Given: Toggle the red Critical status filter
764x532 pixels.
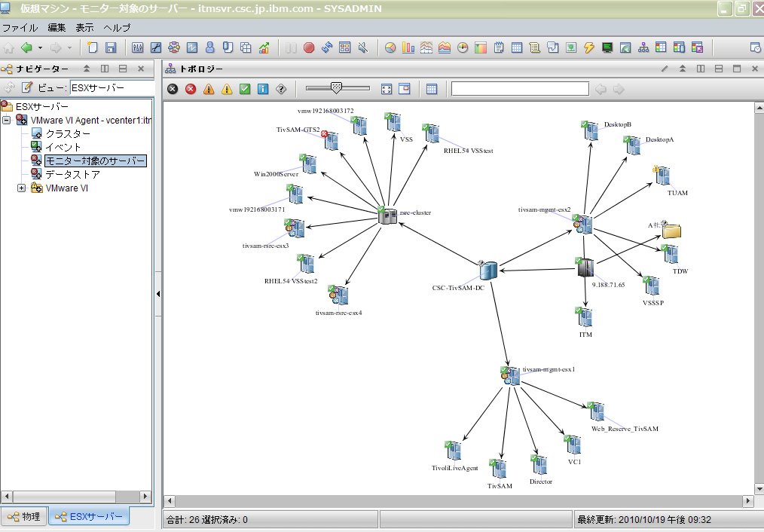Looking at the screenshot, I should tap(191, 89).
